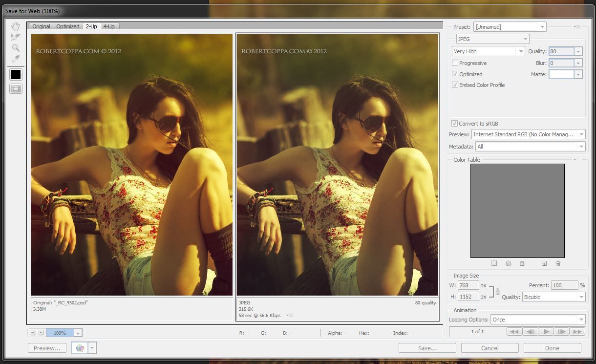Switch to the Optimized tab
This screenshot has height=364, width=596.
(67, 26)
